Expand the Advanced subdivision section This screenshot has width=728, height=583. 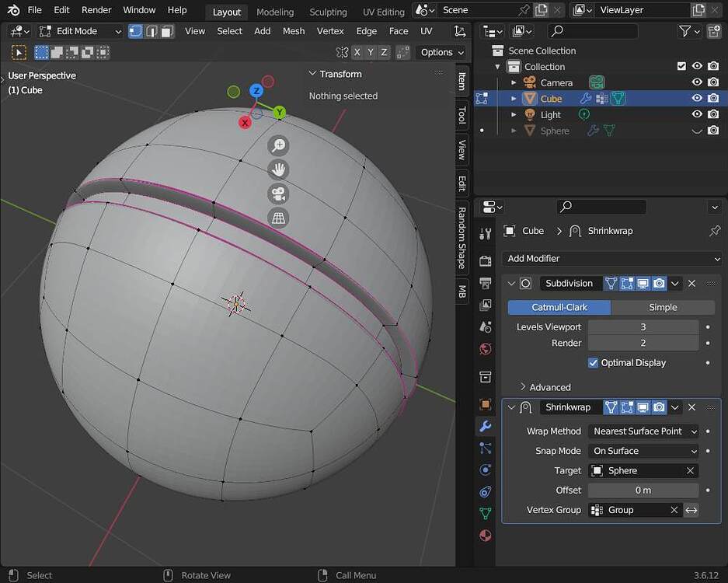pyautogui.click(x=545, y=387)
